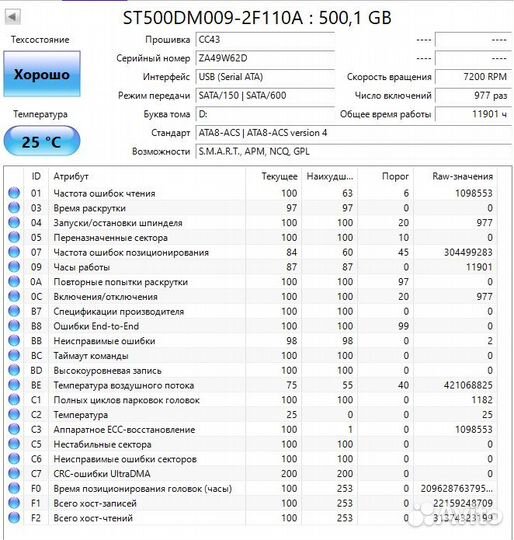Select the Таймаут команды attribute name
Viewport: 514px width, 540px height.
click(x=91, y=356)
